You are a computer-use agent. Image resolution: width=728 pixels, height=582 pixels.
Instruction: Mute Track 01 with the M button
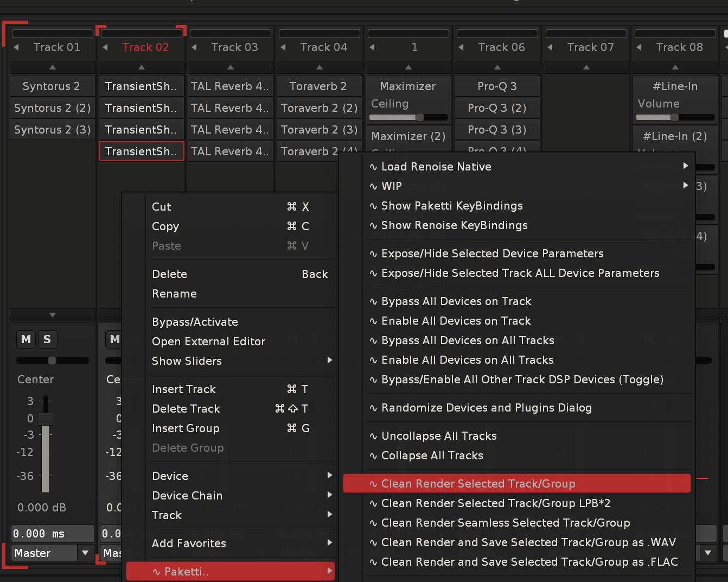coord(26,339)
